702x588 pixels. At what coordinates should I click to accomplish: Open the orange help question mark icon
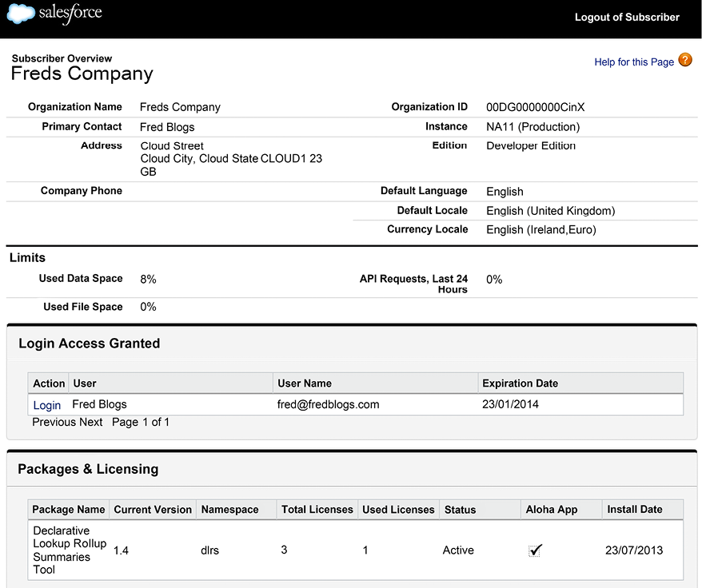(x=685, y=59)
